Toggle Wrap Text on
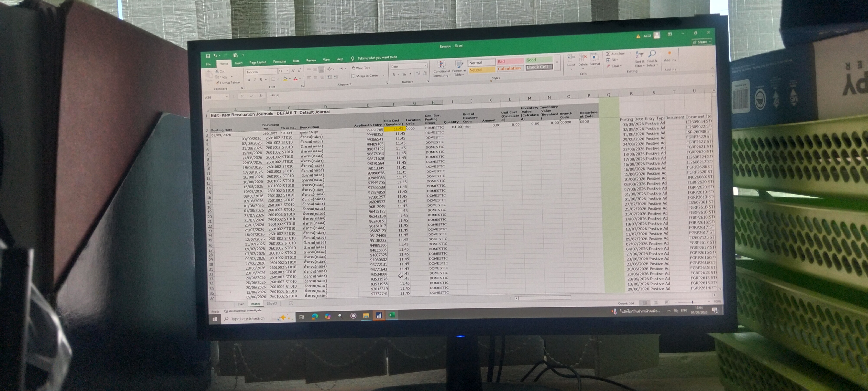868x391 pixels. tap(360, 68)
